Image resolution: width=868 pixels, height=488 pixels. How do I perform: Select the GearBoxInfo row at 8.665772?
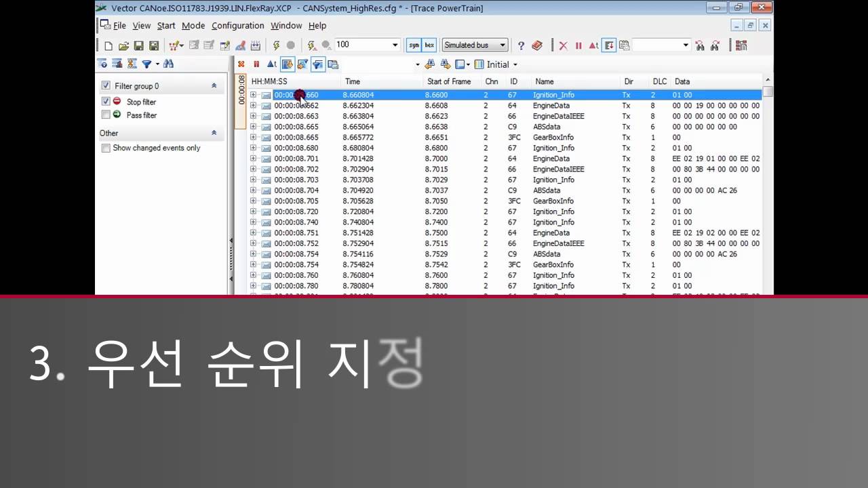505,138
